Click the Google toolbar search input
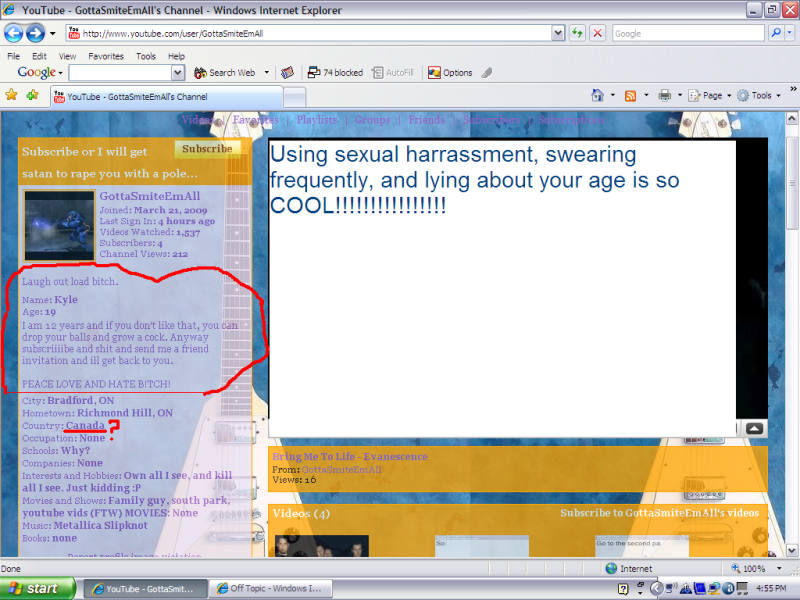 tap(120, 73)
